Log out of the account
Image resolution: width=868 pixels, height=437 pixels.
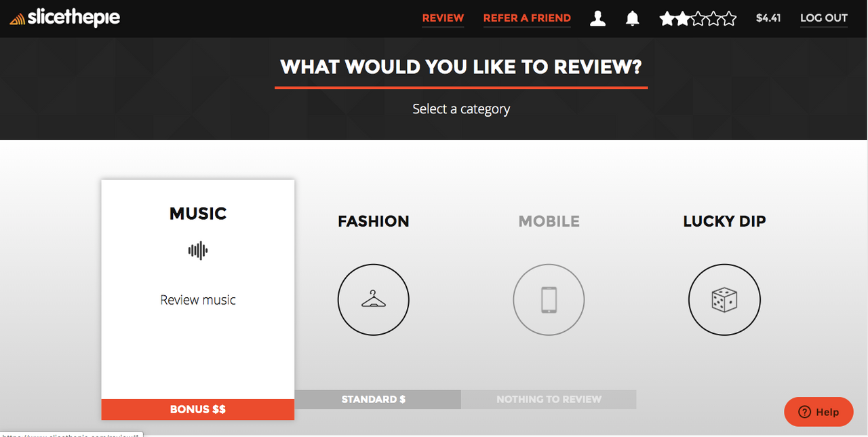tap(824, 18)
